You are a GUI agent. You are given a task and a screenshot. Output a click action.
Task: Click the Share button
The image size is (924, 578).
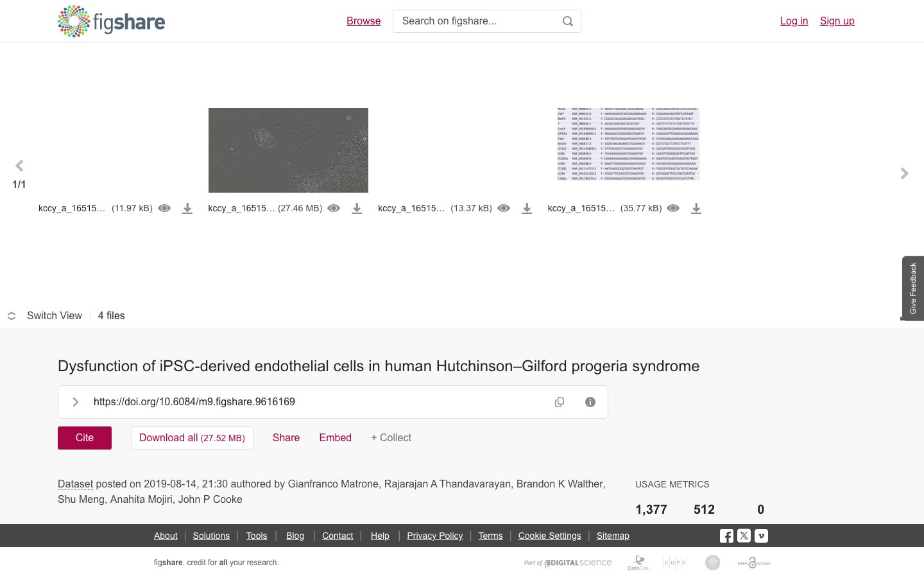click(286, 438)
